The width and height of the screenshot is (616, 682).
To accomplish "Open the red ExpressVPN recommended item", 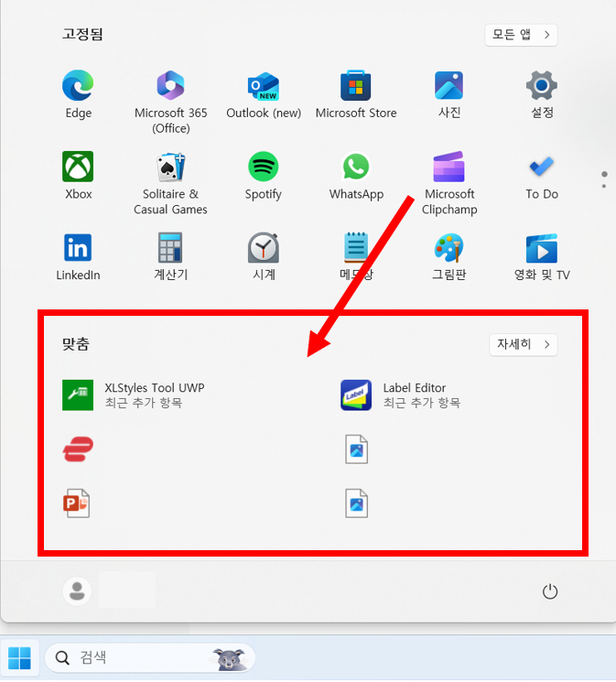I will [x=78, y=449].
